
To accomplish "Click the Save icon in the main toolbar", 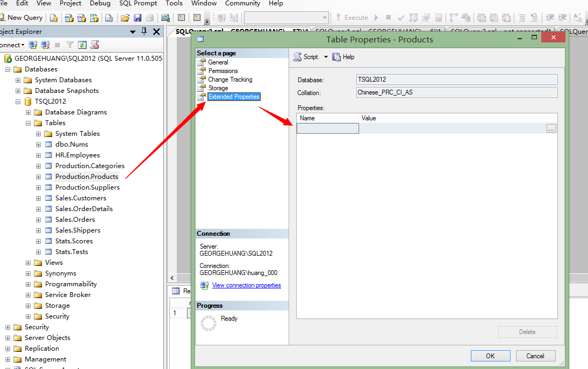I will coord(138,18).
